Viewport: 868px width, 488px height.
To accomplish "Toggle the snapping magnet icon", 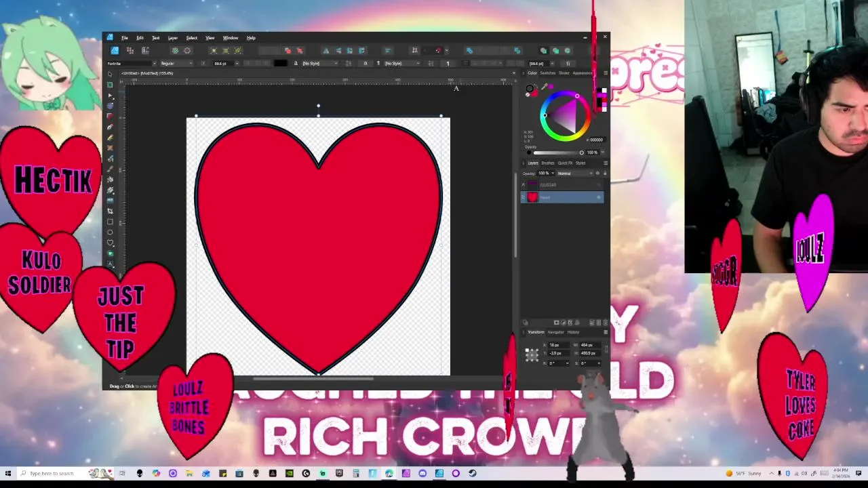I will (x=438, y=50).
